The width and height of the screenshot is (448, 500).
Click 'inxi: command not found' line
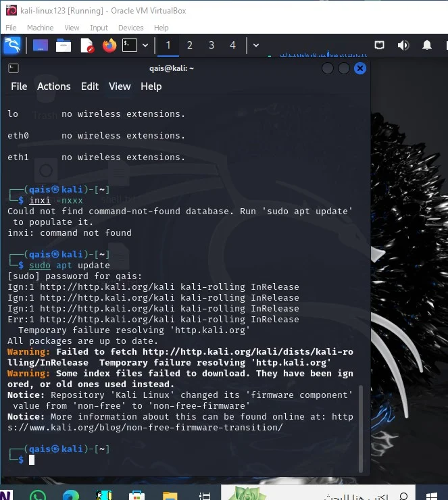(x=70, y=233)
